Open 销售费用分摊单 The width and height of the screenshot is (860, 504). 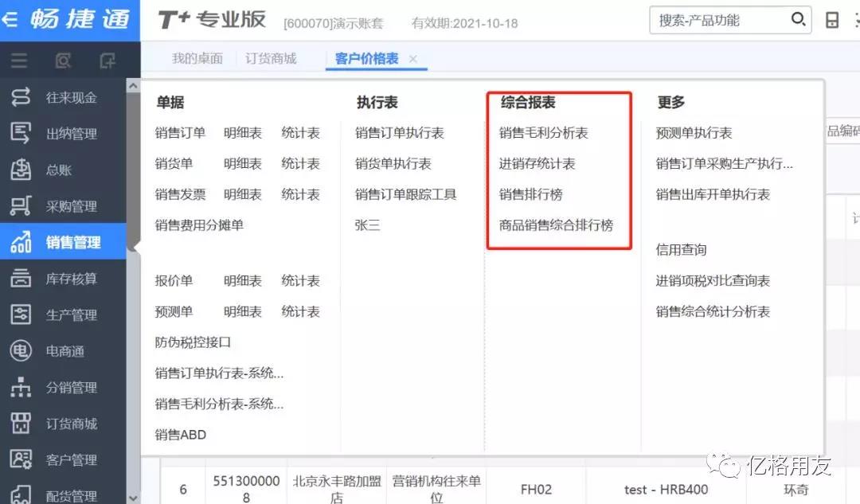coord(199,225)
